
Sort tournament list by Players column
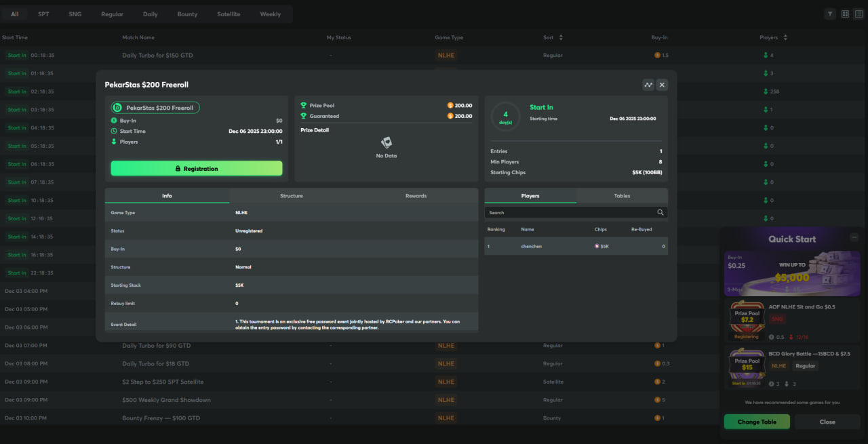pyautogui.click(x=785, y=37)
